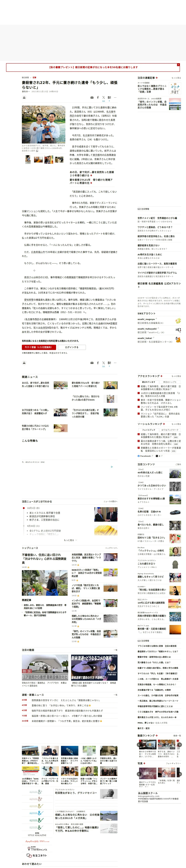Switch to the はてなブックマーク social ranking tab
This screenshot has height=868, width=186.
click(x=170, y=430)
